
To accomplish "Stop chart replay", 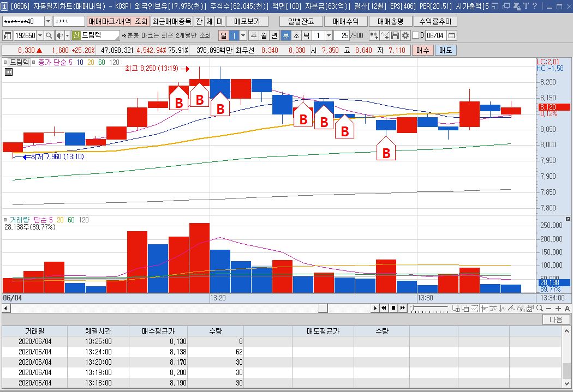I will [393, 309].
